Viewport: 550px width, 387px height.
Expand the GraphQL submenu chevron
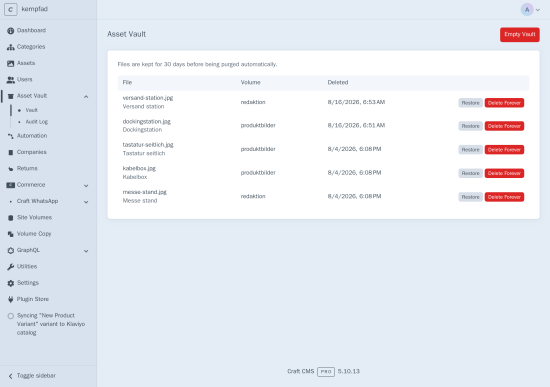pyautogui.click(x=86, y=251)
